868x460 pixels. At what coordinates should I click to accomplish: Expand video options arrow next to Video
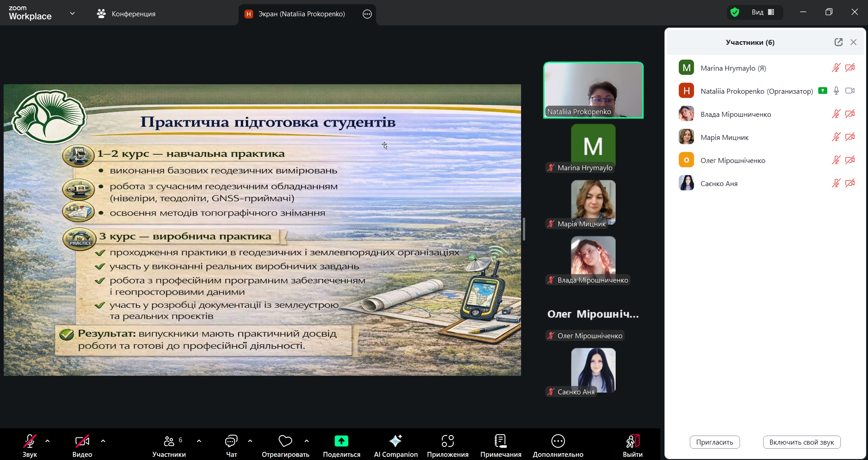pyautogui.click(x=103, y=441)
